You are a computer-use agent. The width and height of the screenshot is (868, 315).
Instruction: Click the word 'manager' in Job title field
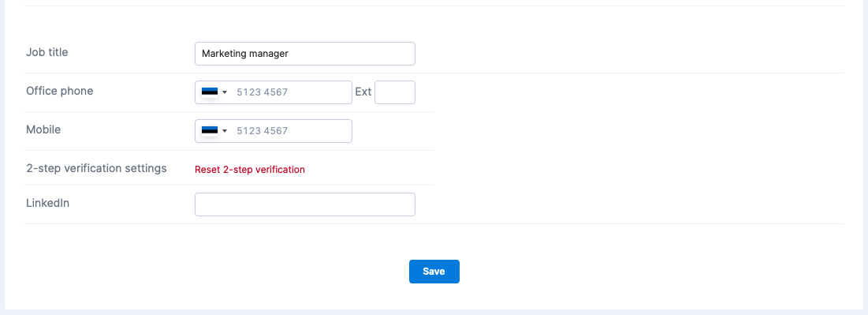coord(268,54)
